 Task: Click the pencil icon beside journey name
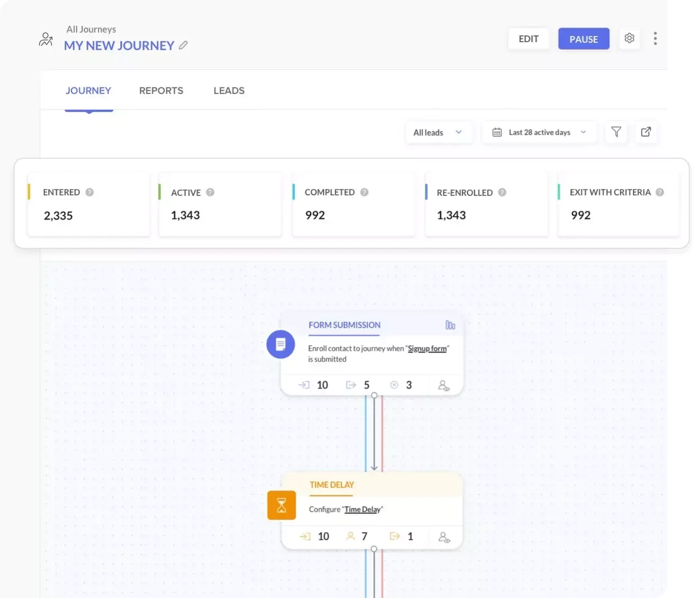pos(183,46)
